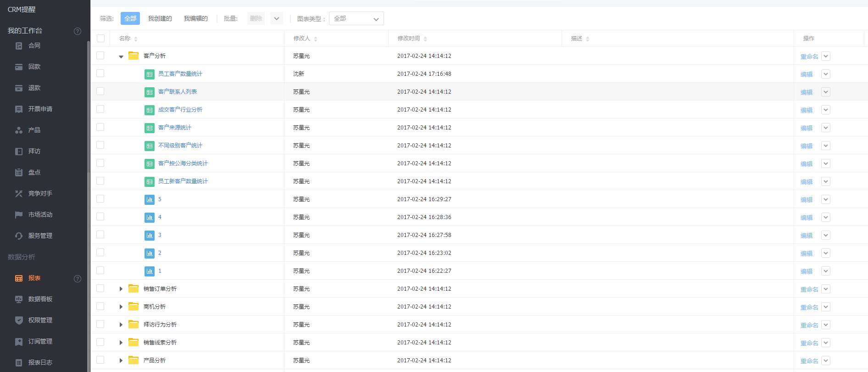Click 重命名 for 产品分析 folder
This screenshot has height=372, width=868.
(x=809, y=361)
